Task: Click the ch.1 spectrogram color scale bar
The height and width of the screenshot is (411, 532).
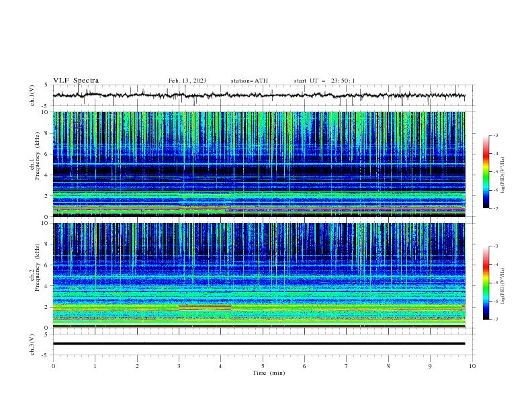Action: tap(486, 172)
